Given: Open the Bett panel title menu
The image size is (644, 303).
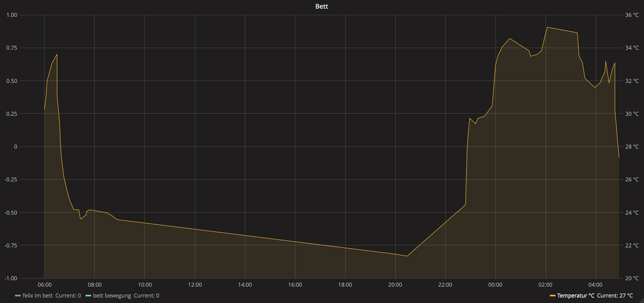Looking at the screenshot, I should pyautogui.click(x=321, y=6).
